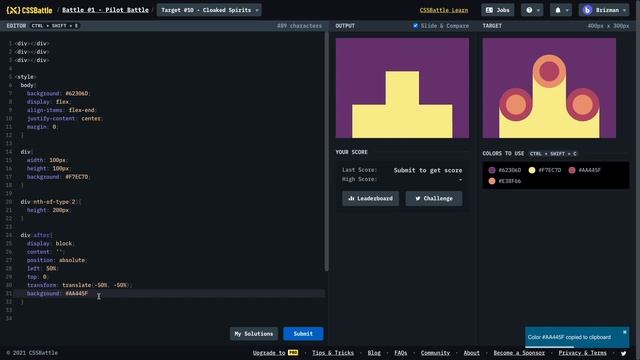Open the Leaderboard
The width and height of the screenshot is (640, 360).
click(x=370, y=198)
